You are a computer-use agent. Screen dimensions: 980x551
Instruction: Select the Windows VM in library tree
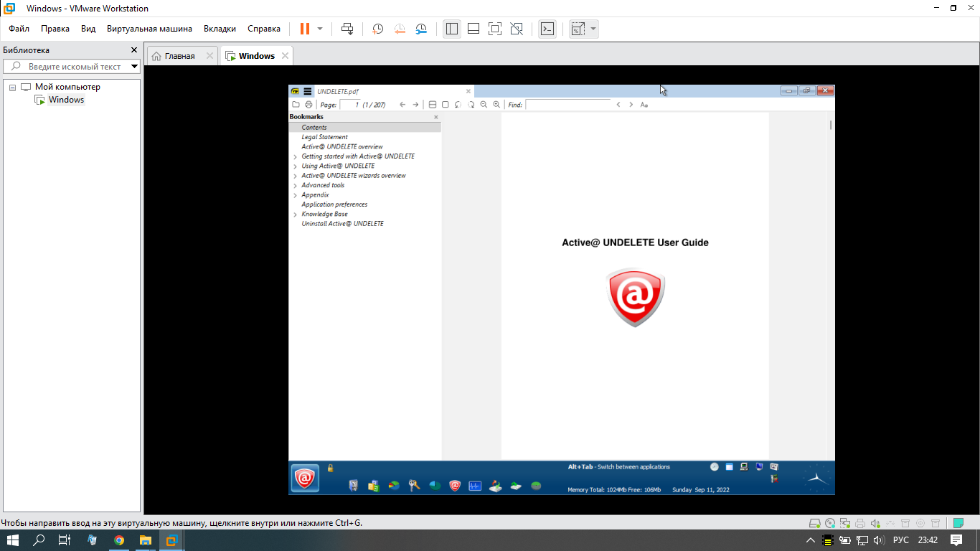(x=66, y=100)
